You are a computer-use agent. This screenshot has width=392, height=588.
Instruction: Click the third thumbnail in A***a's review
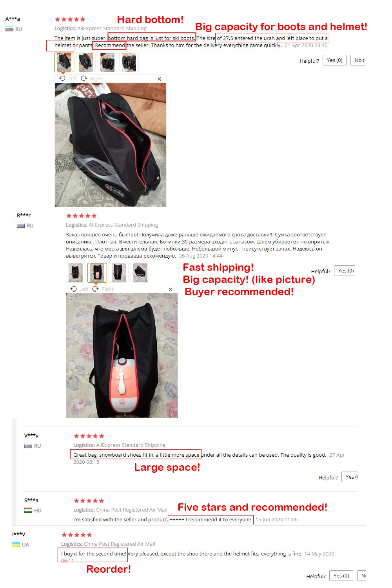point(107,62)
